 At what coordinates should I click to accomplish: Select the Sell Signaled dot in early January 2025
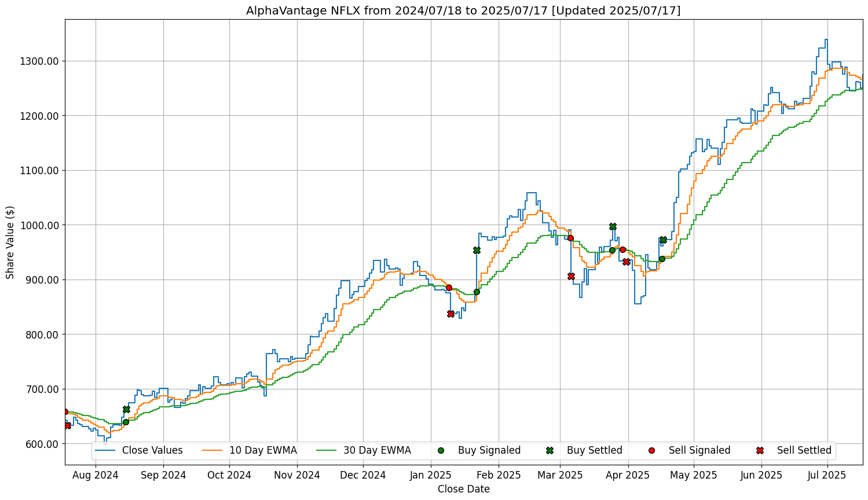[449, 288]
